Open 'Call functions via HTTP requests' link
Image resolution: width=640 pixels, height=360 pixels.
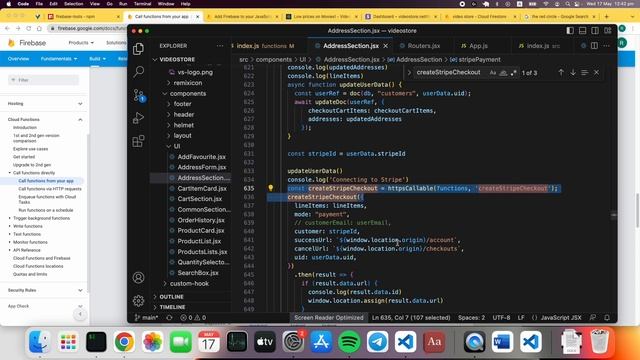point(50,189)
